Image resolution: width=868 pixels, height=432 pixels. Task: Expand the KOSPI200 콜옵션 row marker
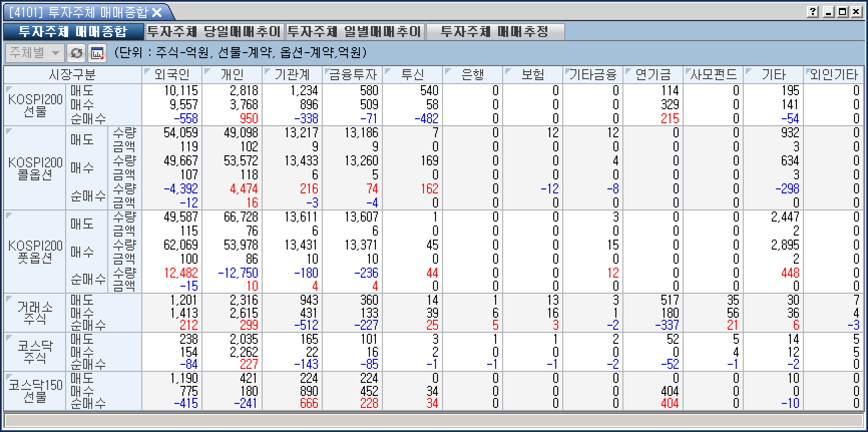click(9, 130)
